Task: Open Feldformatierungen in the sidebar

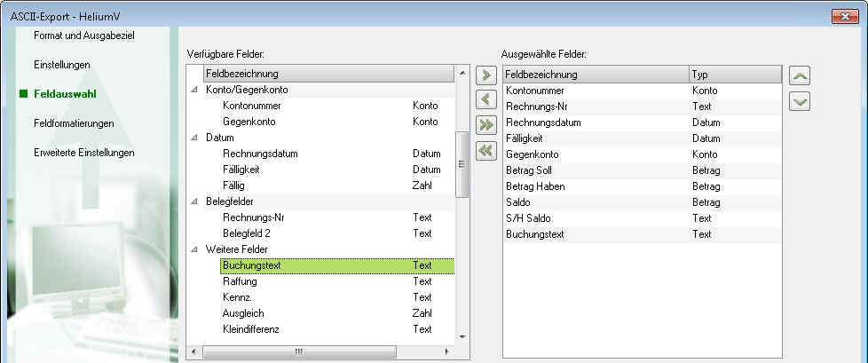Action: (x=74, y=123)
